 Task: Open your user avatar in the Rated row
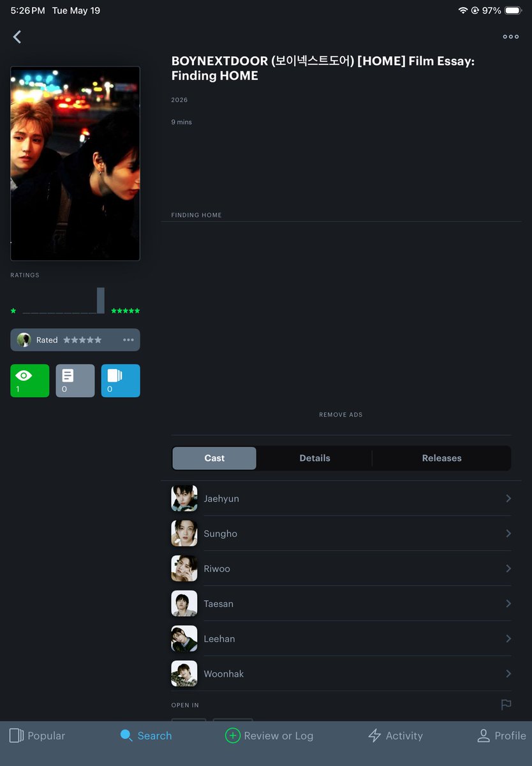[24, 340]
